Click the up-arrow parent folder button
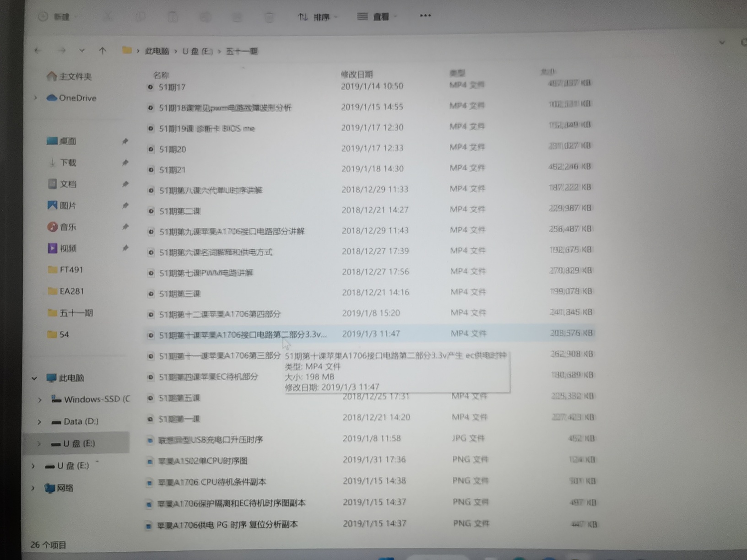 click(x=103, y=51)
